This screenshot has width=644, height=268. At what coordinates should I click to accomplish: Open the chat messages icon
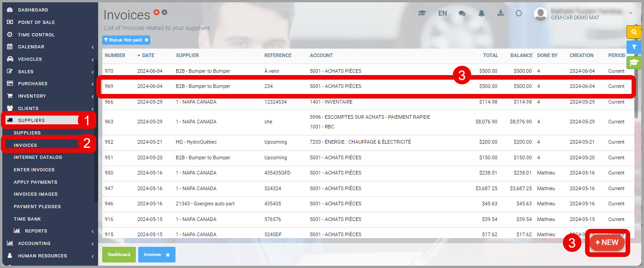click(x=462, y=13)
